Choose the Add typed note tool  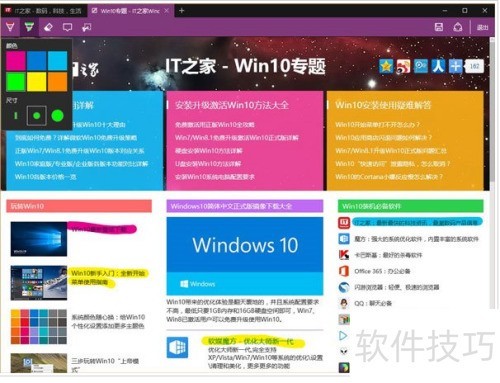click(x=68, y=27)
